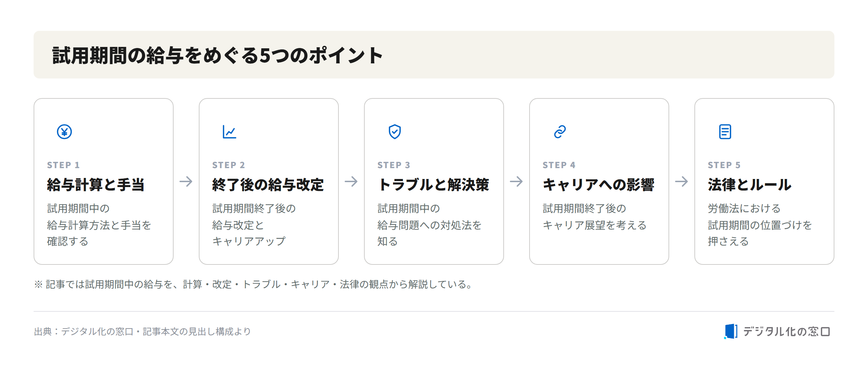The height and width of the screenshot is (372, 868).
Task: Click the document icon in Step 5
Action: pos(725,132)
